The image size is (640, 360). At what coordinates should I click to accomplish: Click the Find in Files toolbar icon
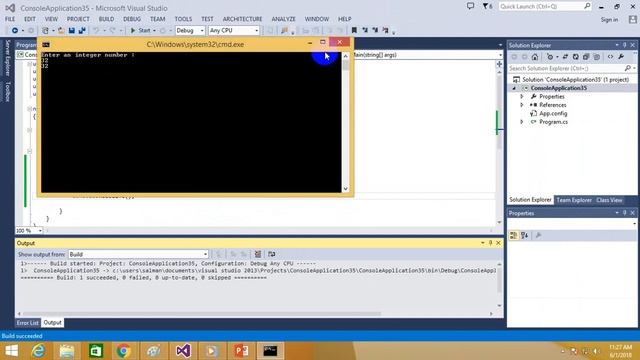284,31
